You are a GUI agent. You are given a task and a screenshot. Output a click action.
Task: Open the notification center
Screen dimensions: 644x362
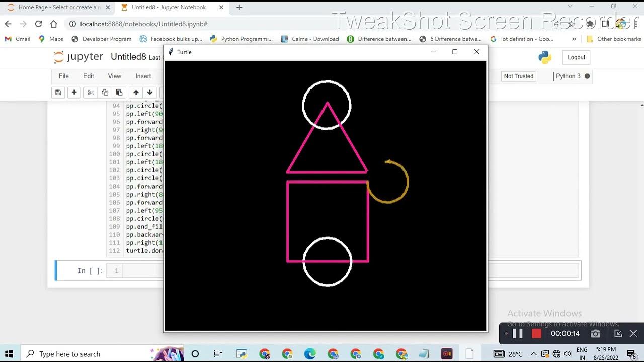point(631,354)
